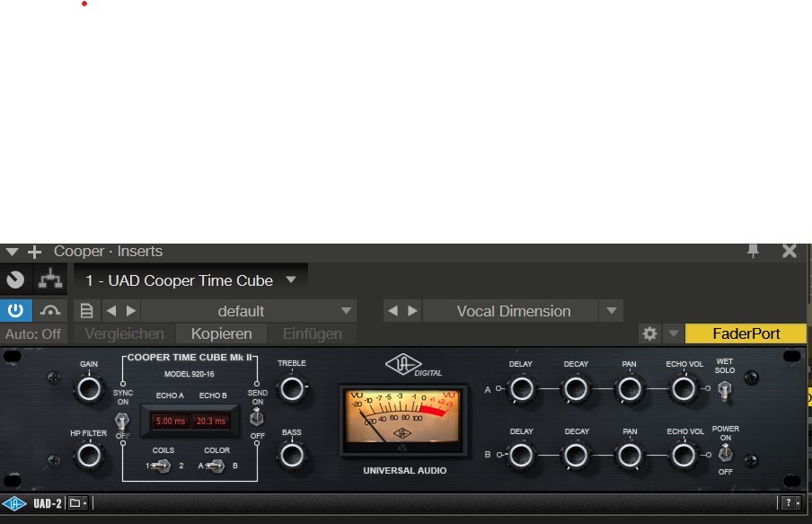812x524 pixels.
Task: Click the UNIVERSAL AUDIO label under meter
Action: tap(405, 471)
